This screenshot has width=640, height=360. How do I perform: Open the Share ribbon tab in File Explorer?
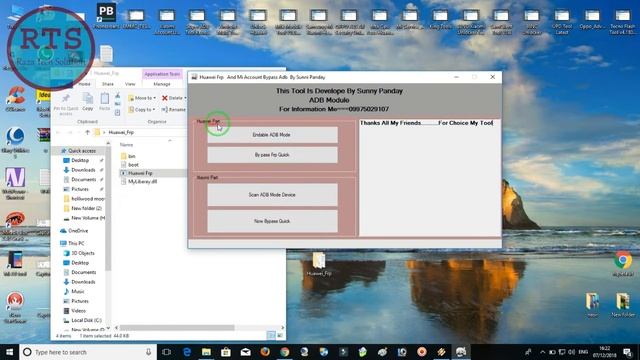pos(108,84)
